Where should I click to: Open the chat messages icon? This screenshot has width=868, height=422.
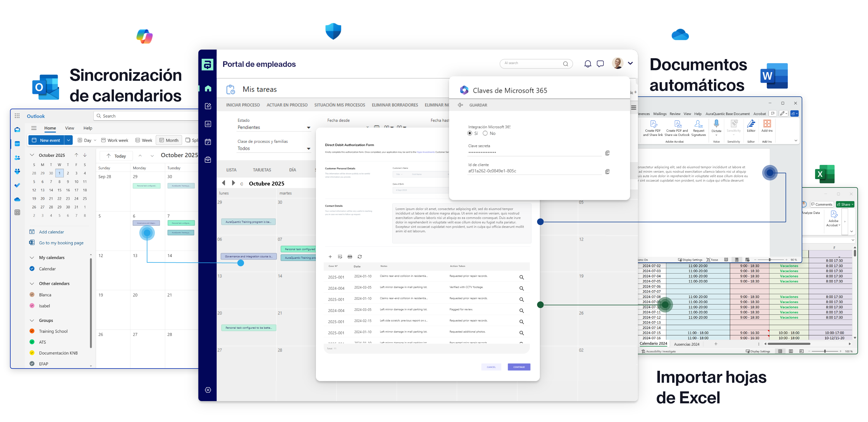[x=600, y=64]
